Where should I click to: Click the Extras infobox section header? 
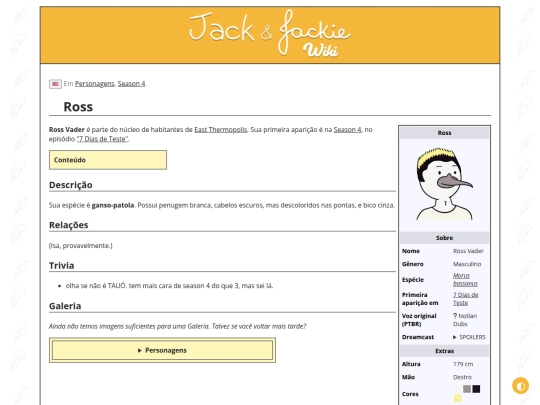[x=444, y=351]
